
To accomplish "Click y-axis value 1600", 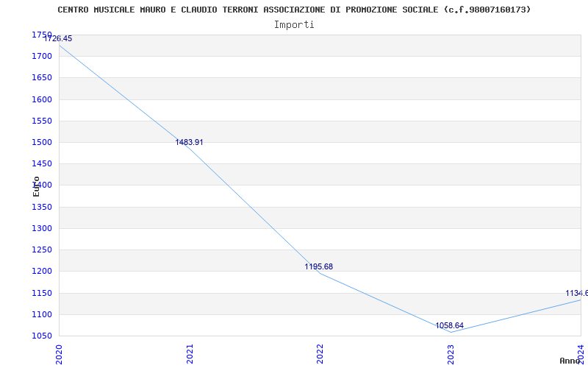I will pyautogui.click(x=42, y=99).
